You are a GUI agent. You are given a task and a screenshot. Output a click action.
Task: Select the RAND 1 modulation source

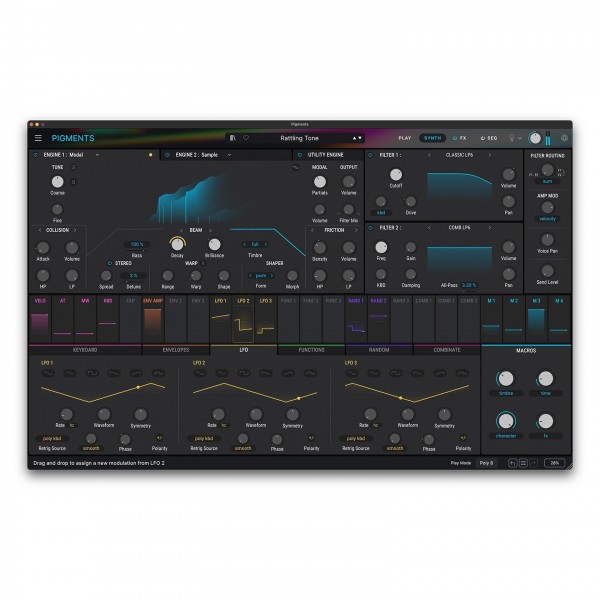(x=356, y=319)
